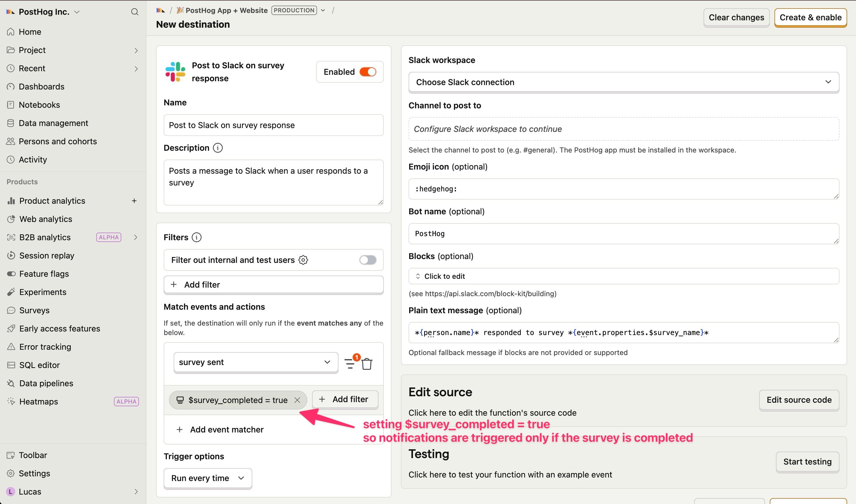Viewport: 856px width, 504px height.
Task: Click the Description info icon
Action: 218,148
